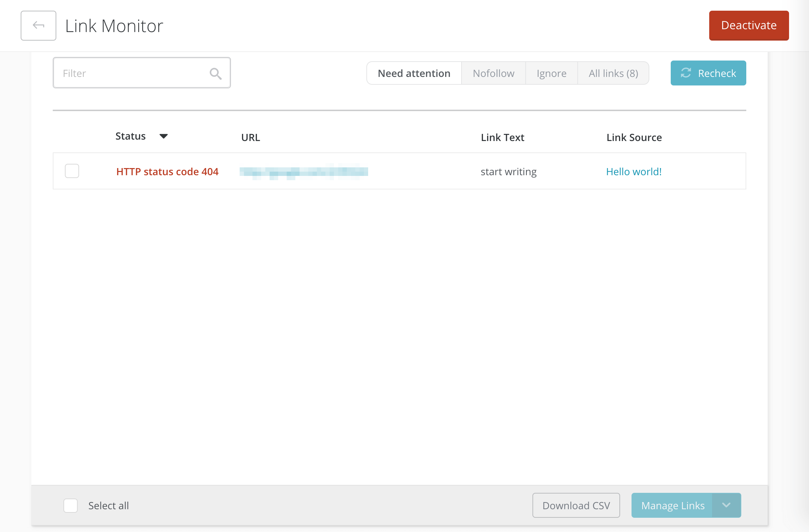
Task: Click the circular refresh icon on Recheck
Action: 686,72
